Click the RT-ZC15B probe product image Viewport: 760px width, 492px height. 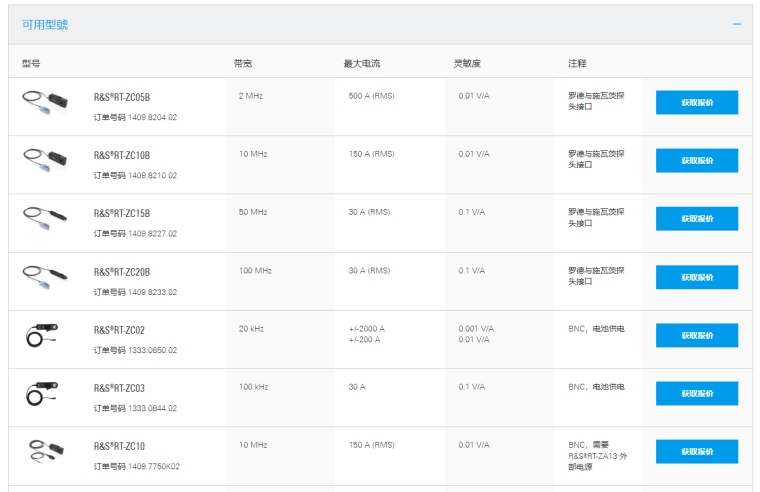[x=45, y=217]
